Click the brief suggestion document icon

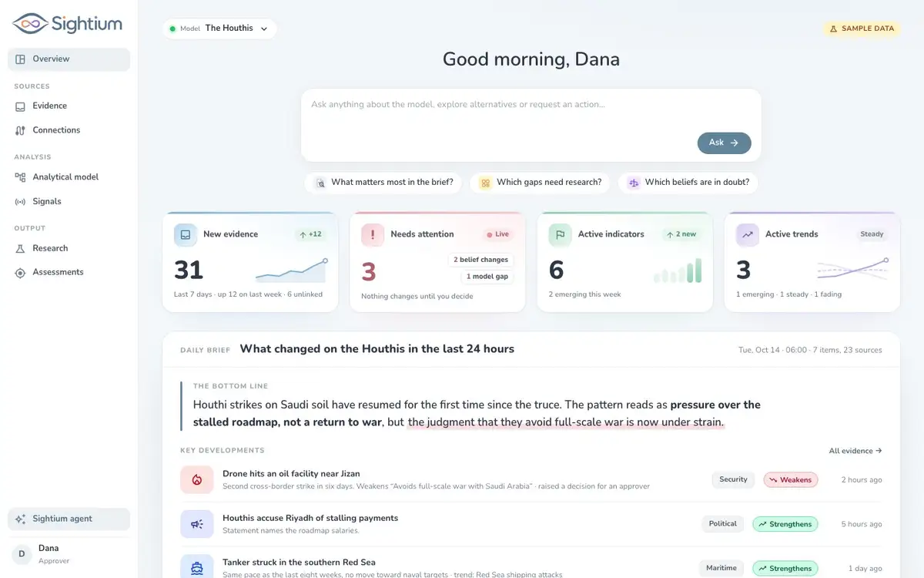coord(320,183)
